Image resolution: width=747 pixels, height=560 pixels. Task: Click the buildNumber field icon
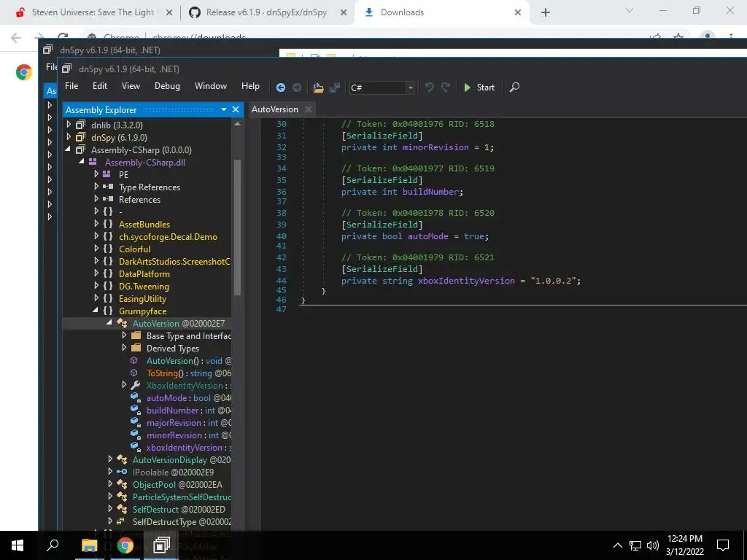click(136, 410)
